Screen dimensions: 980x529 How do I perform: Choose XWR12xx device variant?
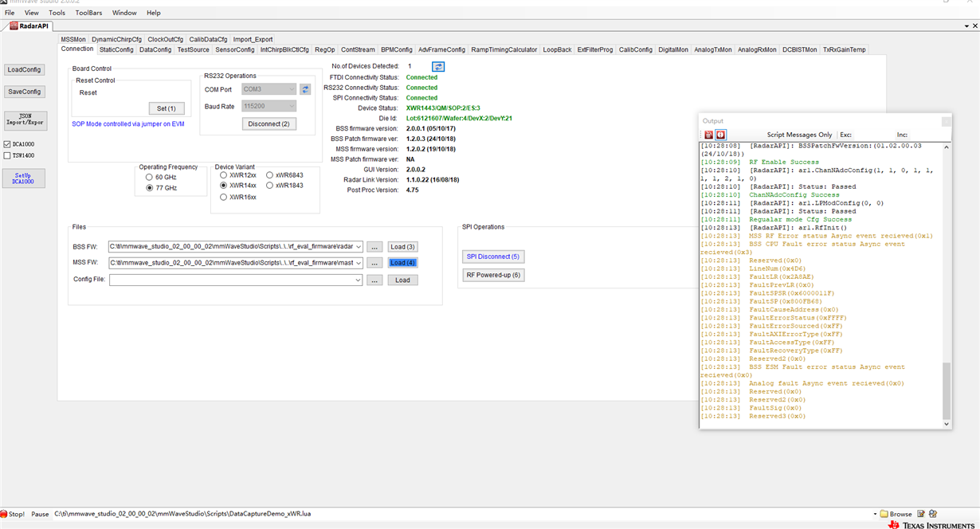(x=224, y=174)
